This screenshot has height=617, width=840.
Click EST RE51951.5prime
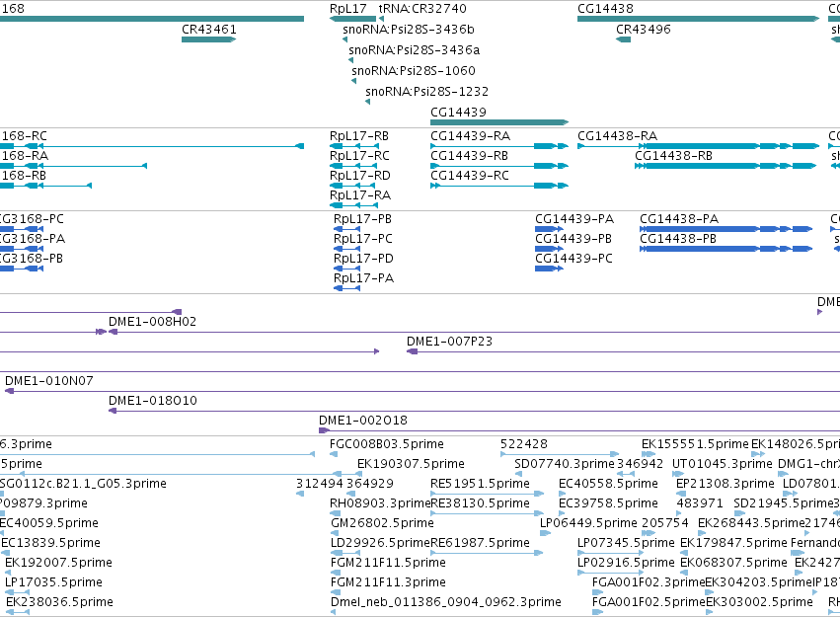click(487, 494)
